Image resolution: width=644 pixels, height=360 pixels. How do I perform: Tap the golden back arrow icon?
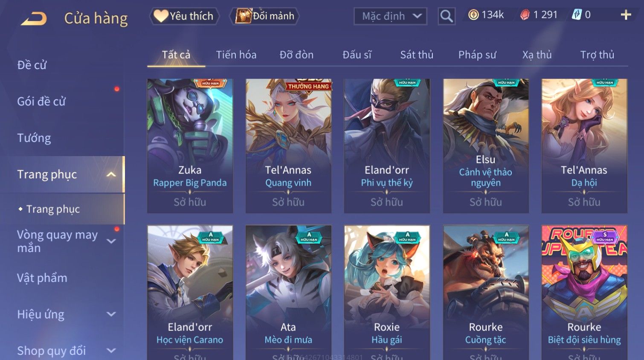pyautogui.click(x=34, y=18)
